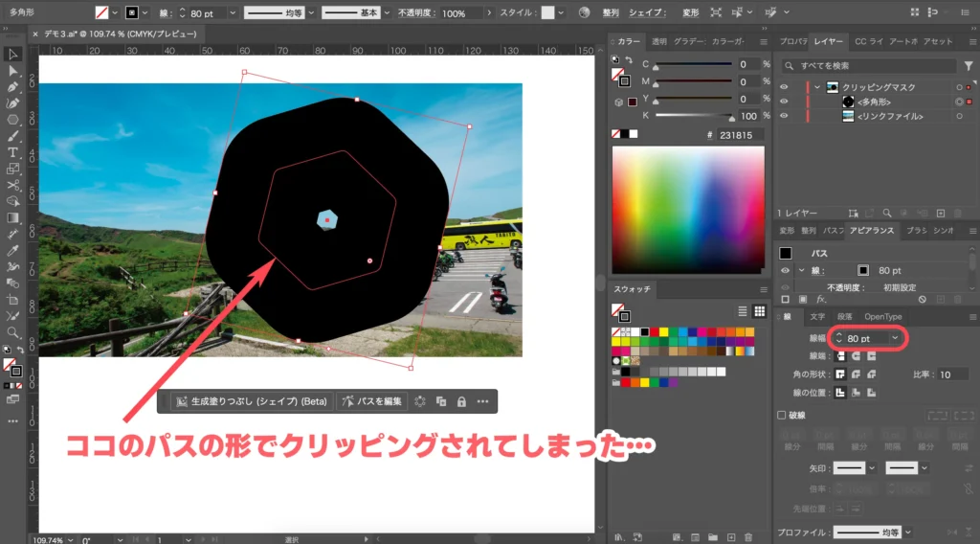The height and width of the screenshot is (544, 980).
Task: Click the 不透明度 label in Appearance panel
Action: point(846,287)
